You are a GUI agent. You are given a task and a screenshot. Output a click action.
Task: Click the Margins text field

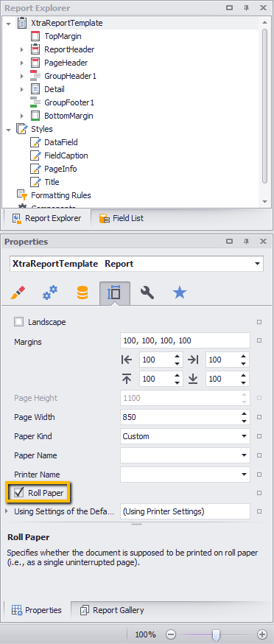coord(185,340)
